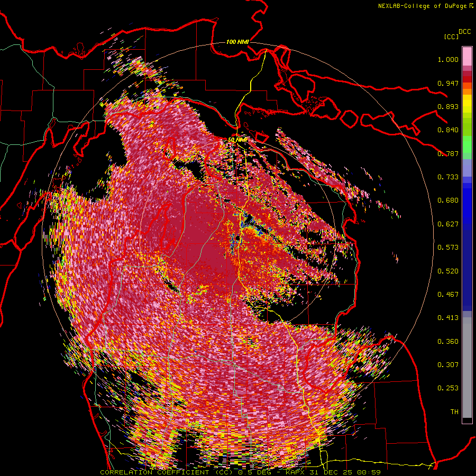Image resolution: width=476 pixels, height=476 pixels.
Task: Click the 0.733 scale value
Action: pyautogui.click(x=448, y=177)
